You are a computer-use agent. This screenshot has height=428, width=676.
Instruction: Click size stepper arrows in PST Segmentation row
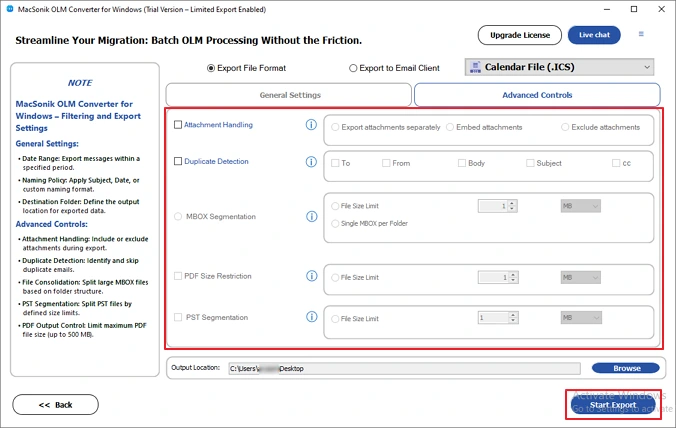513,318
